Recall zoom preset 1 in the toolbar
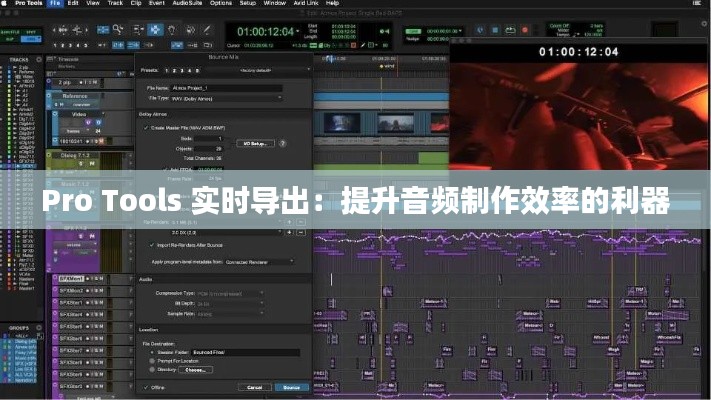This screenshot has height=400, width=711. [55, 45]
